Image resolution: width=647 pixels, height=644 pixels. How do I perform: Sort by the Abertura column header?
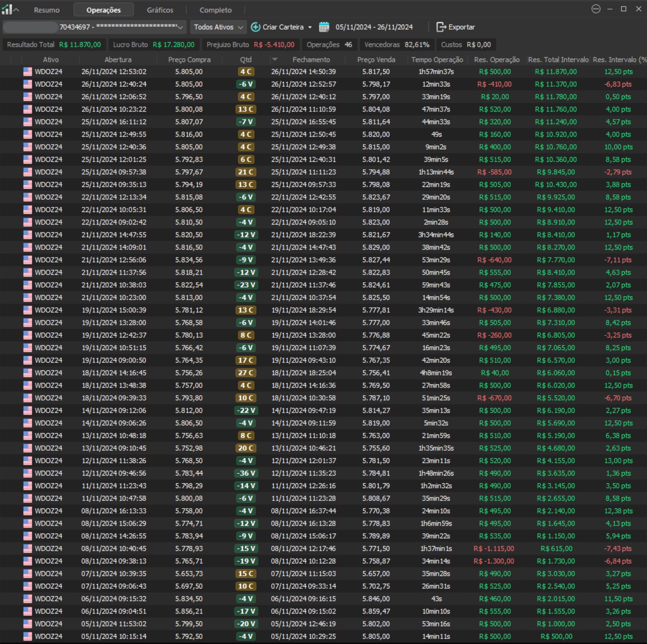pos(118,60)
